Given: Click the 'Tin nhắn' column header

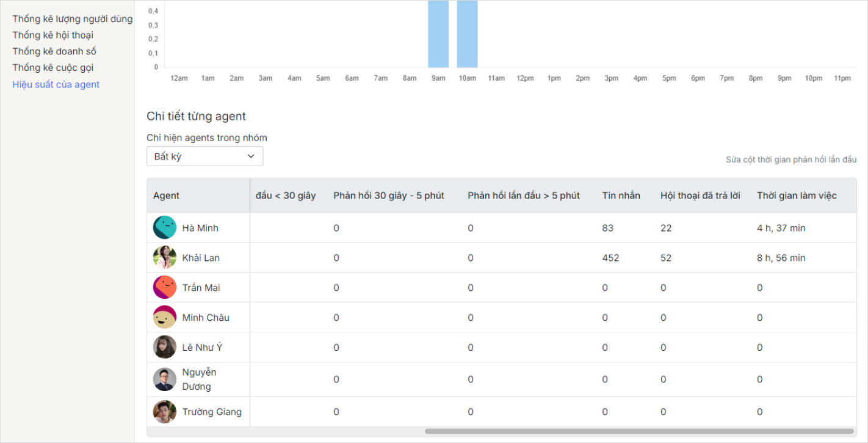Looking at the screenshot, I should [x=621, y=196].
